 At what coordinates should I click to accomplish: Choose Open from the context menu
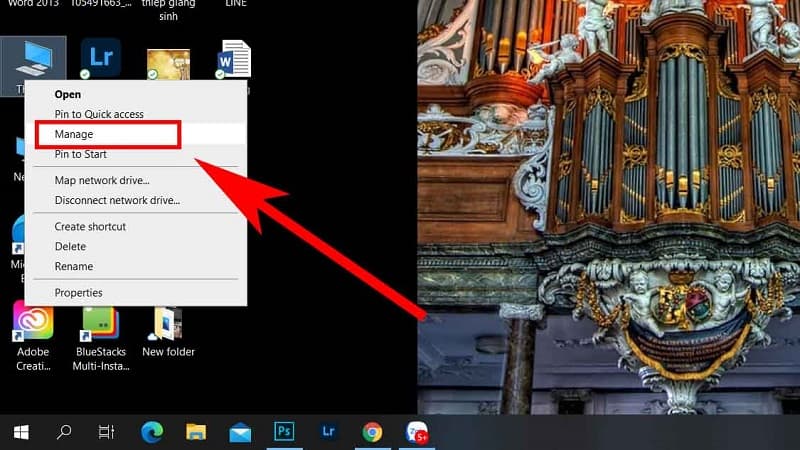pyautogui.click(x=68, y=95)
